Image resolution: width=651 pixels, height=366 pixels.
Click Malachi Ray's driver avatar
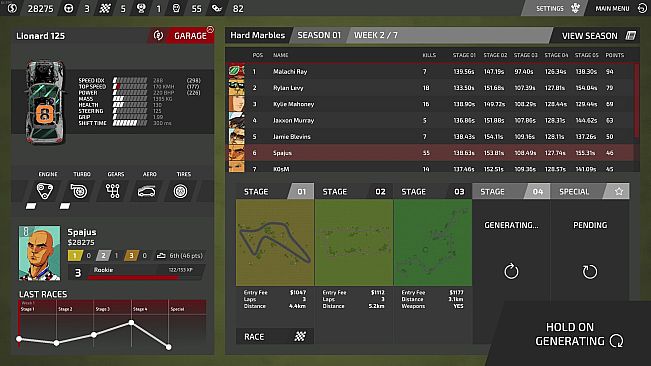[x=237, y=71]
